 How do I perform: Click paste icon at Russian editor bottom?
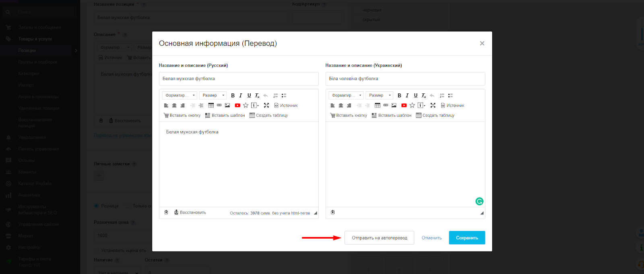166,212
